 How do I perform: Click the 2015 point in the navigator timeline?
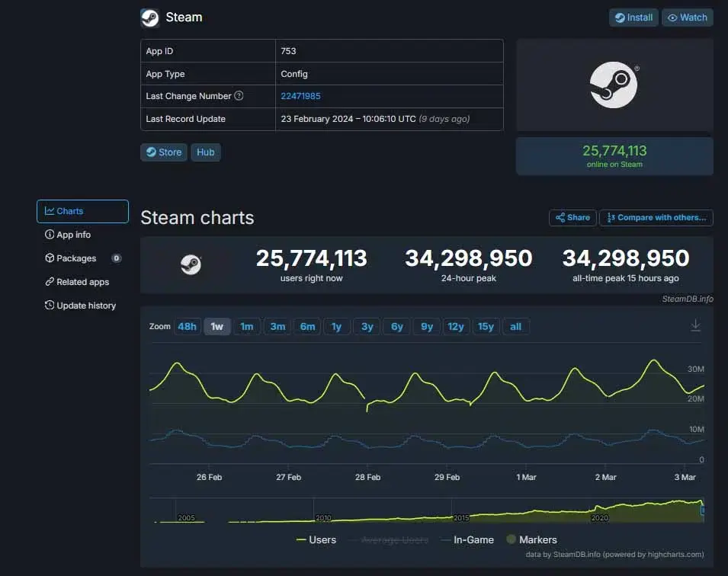coord(460,517)
